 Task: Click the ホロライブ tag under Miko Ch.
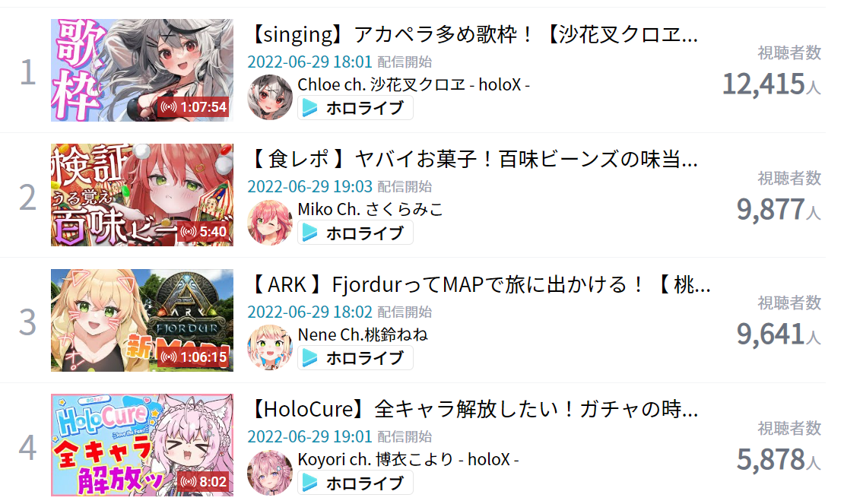click(355, 233)
